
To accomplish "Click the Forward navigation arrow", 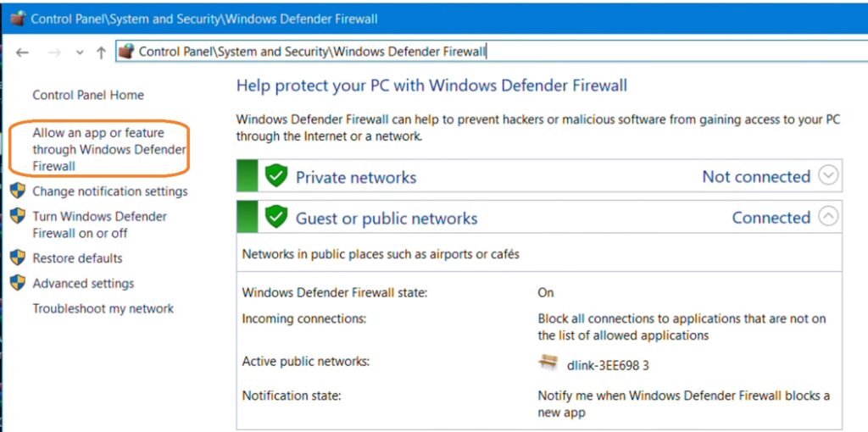I will tap(54, 53).
